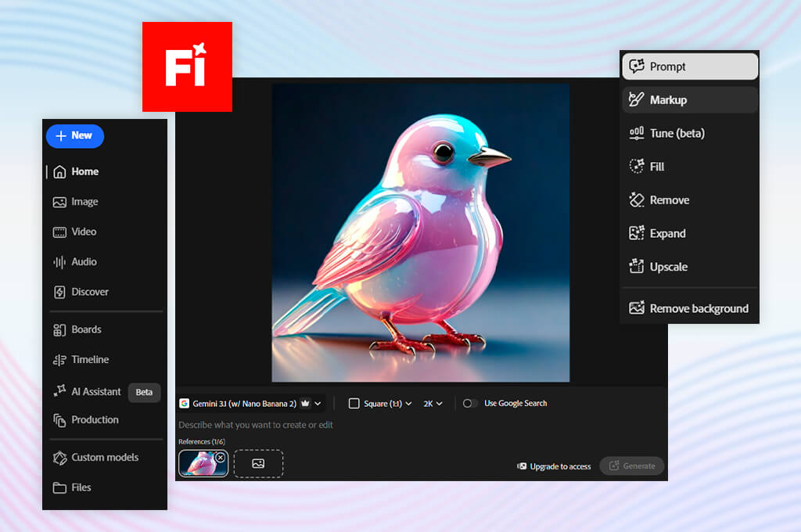This screenshot has width=801, height=532.
Task: Click the Adobe Firefly Fi logo
Action: 187,66
